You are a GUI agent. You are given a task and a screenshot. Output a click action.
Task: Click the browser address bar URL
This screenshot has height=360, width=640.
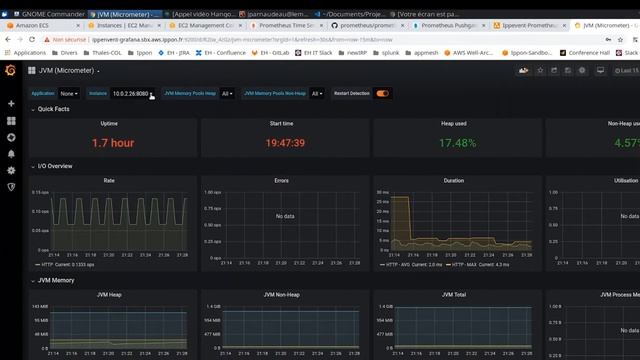[242, 40]
